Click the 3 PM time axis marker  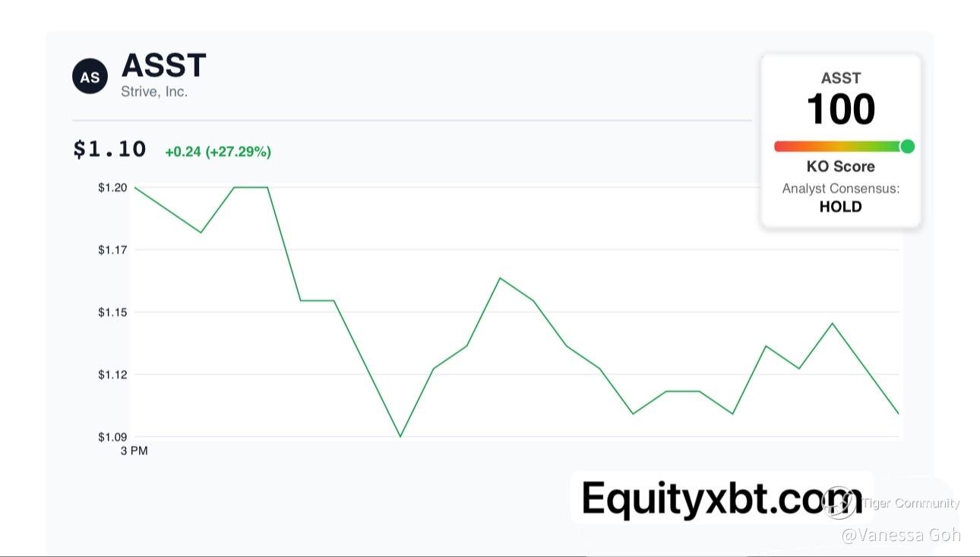click(134, 451)
